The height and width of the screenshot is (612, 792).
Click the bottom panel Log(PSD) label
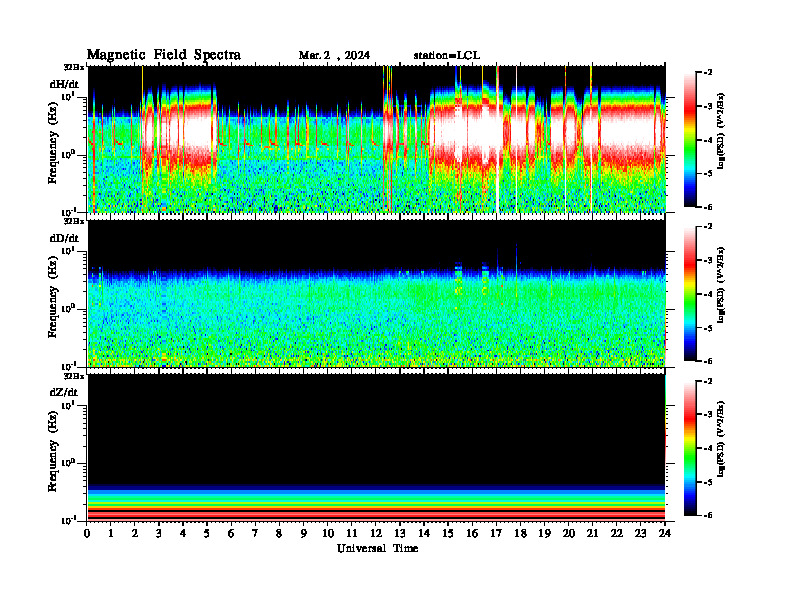(x=721, y=439)
